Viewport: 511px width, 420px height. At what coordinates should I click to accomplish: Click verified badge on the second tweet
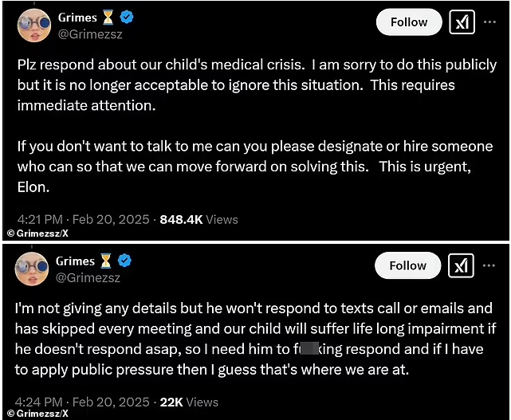tap(124, 261)
